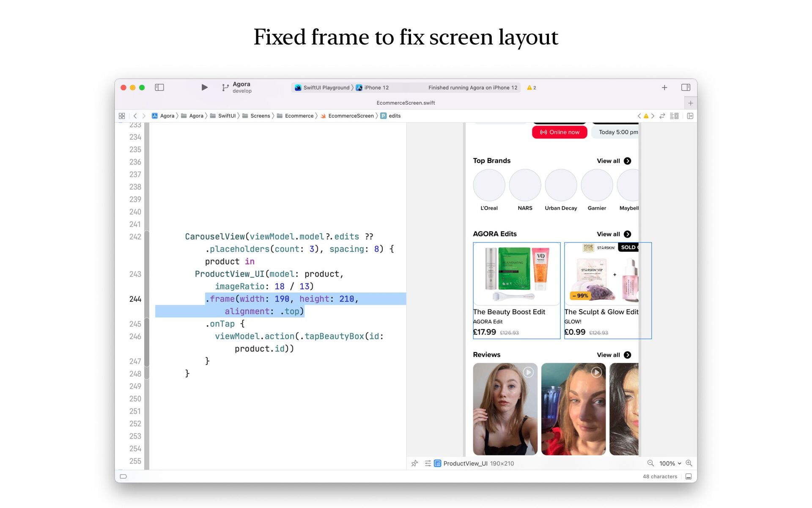
Task: Tap View all for Top Brands
Action: (x=614, y=161)
